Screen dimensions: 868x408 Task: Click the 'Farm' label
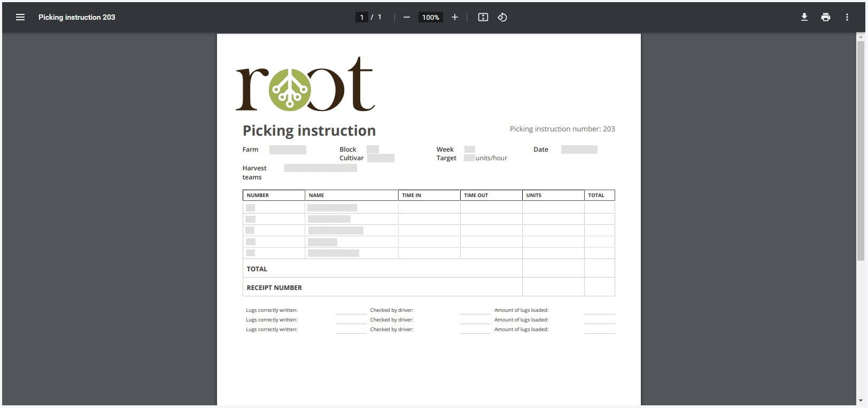click(250, 150)
